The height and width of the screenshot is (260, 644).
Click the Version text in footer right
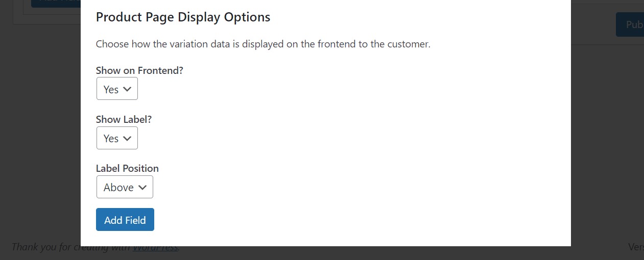[x=636, y=247]
